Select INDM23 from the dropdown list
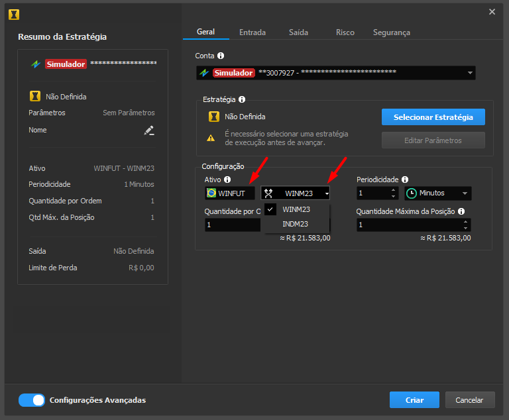Screen dimensions: 509x420 297,224
